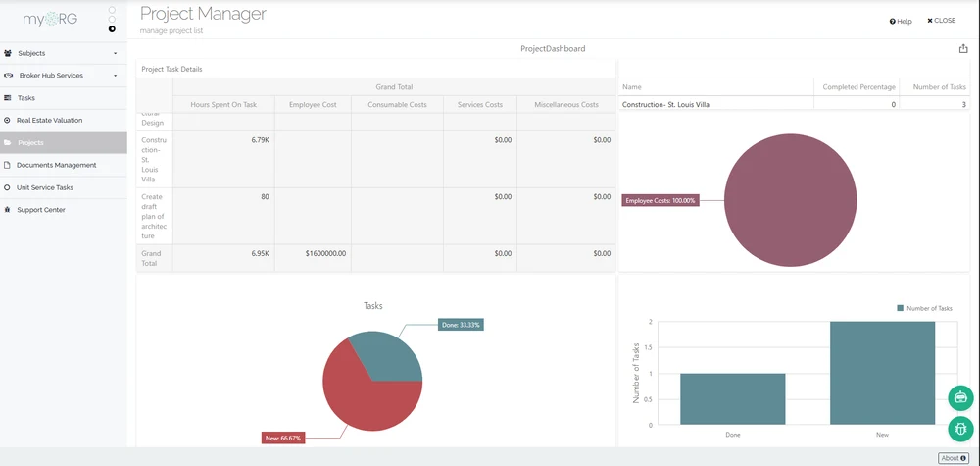Click the Unit Service Tasks circle icon

click(x=8, y=187)
